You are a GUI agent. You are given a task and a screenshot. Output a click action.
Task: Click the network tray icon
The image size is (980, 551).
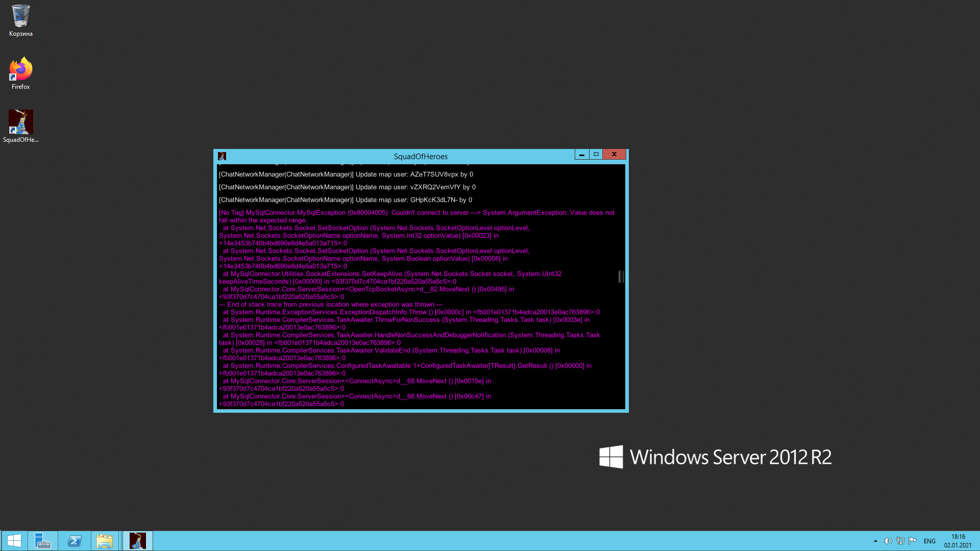(900, 541)
